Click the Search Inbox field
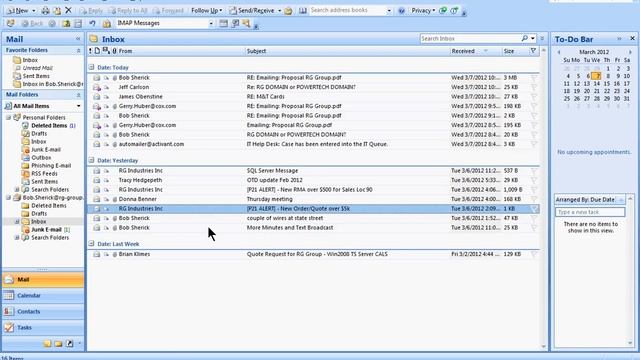 point(469,38)
